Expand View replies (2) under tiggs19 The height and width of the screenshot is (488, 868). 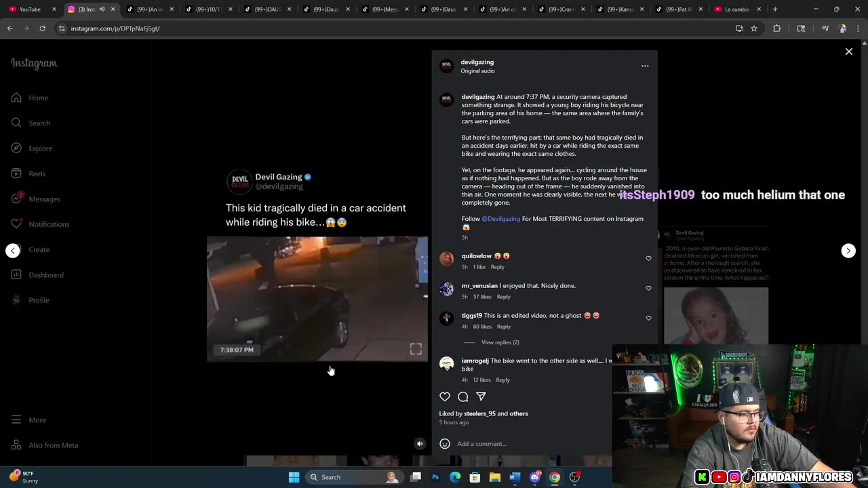pos(500,342)
